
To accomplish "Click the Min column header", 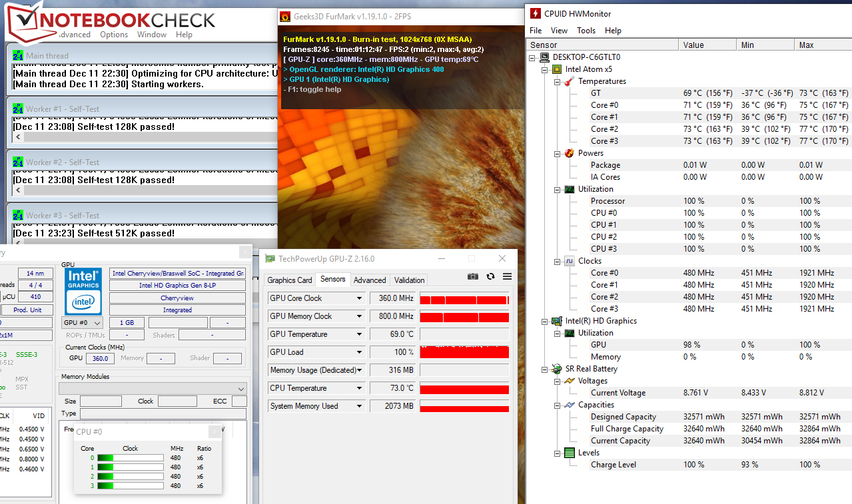I will 765,45.
